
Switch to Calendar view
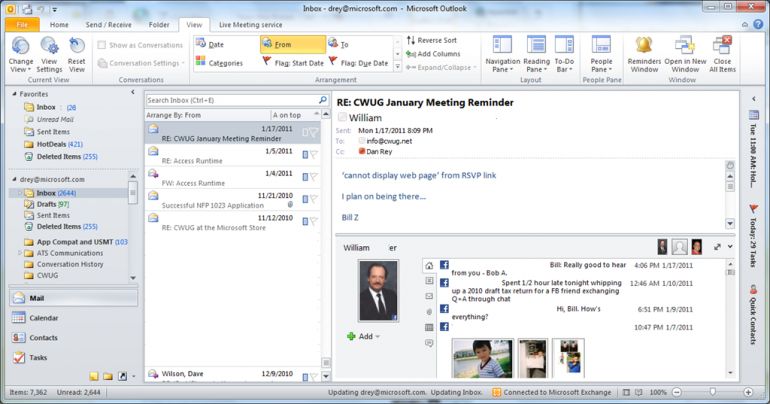click(x=73, y=318)
